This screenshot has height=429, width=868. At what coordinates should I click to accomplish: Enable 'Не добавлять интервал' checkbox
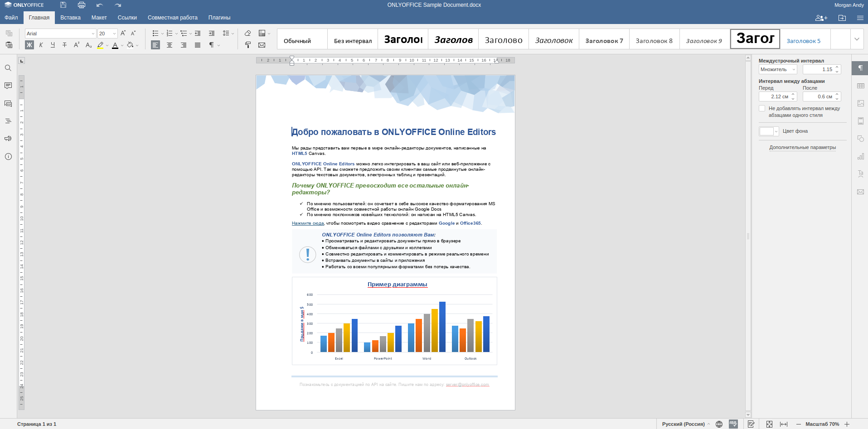coord(762,109)
